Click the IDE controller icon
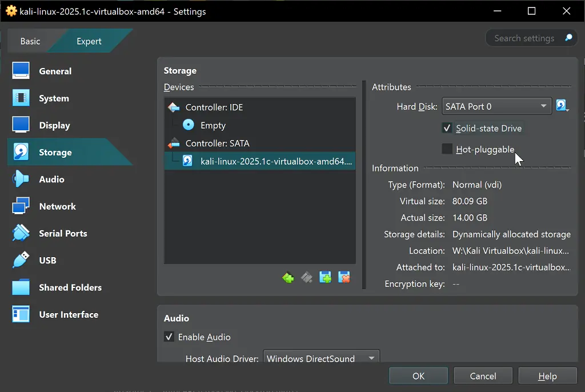The width and height of the screenshot is (585, 392). 174,107
